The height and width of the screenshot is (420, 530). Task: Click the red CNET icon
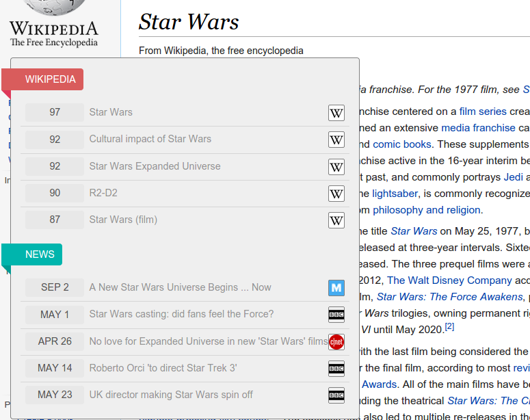pos(336,341)
